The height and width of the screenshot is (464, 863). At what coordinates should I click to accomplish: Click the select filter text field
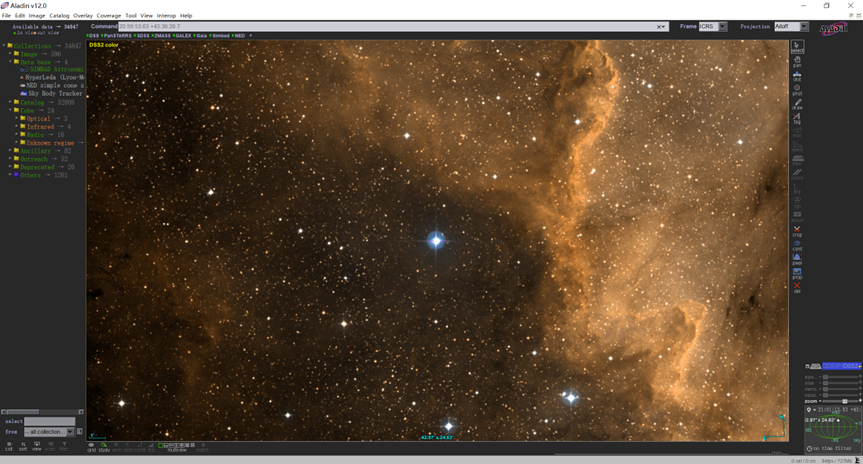pos(50,421)
